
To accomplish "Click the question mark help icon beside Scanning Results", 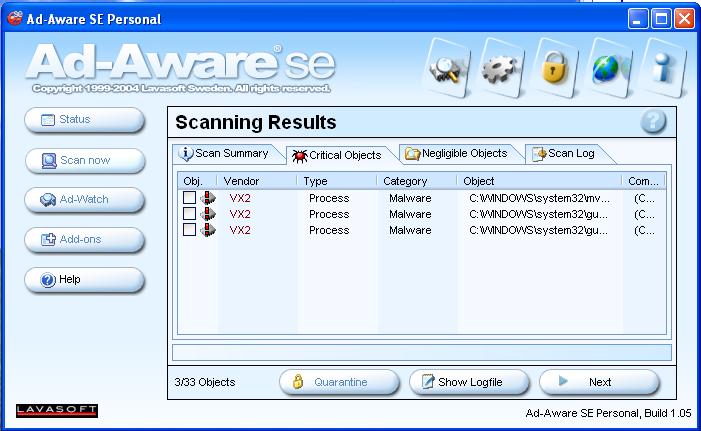I will click(653, 121).
